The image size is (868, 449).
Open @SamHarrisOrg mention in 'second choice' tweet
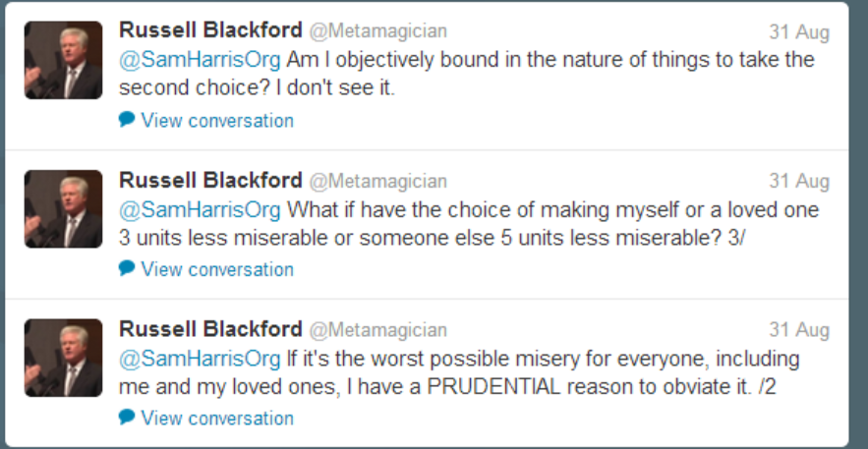pyautogui.click(x=200, y=60)
